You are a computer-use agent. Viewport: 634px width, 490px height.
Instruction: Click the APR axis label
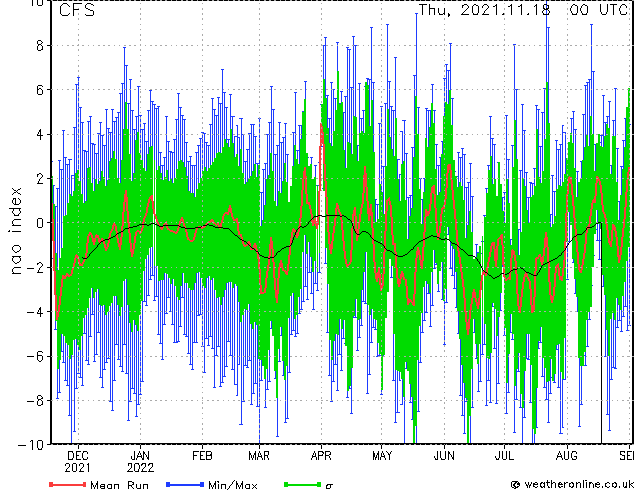321,456
